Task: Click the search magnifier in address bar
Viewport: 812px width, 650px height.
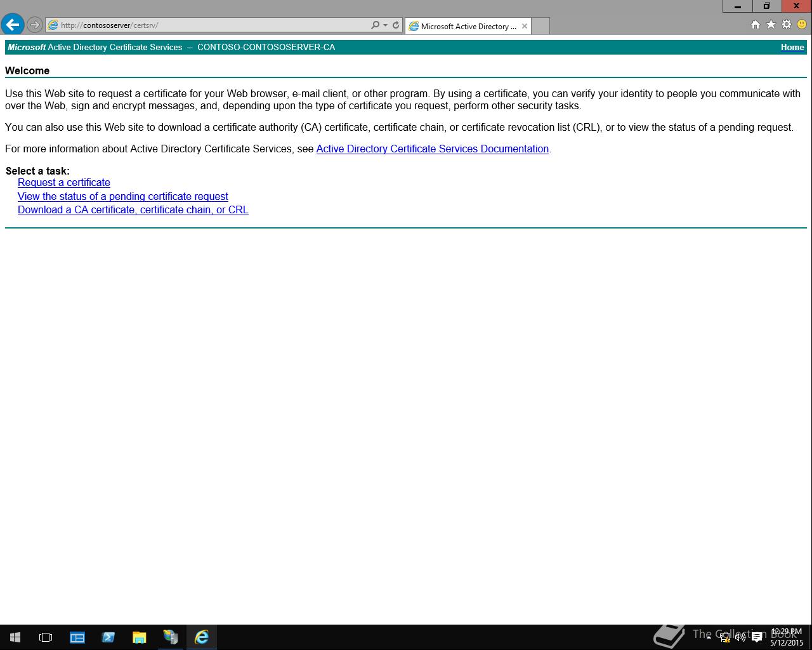Action: [x=375, y=25]
